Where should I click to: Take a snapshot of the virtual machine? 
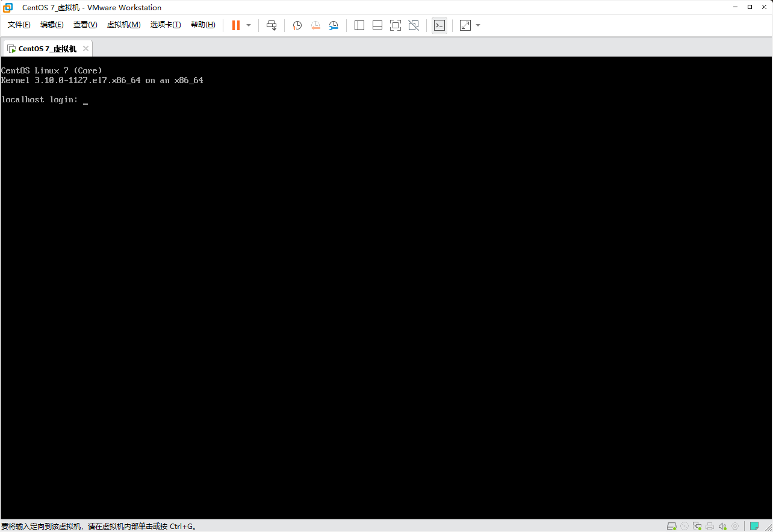click(297, 25)
